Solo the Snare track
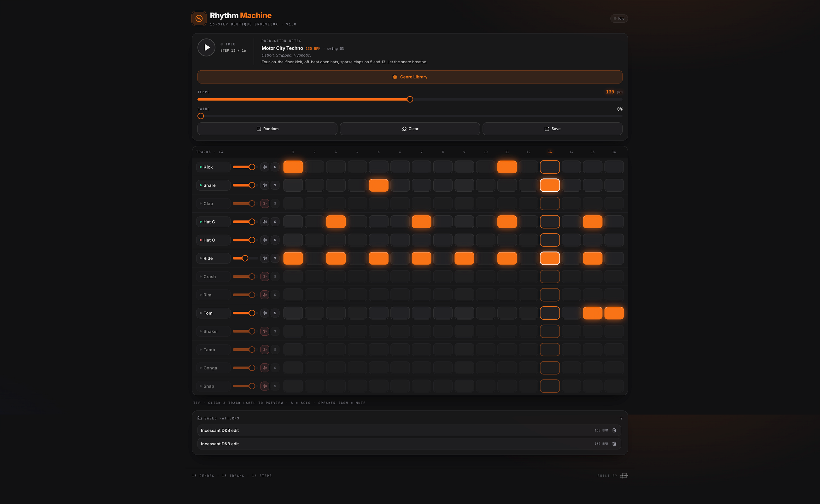This screenshot has height=504, width=820. point(275,185)
